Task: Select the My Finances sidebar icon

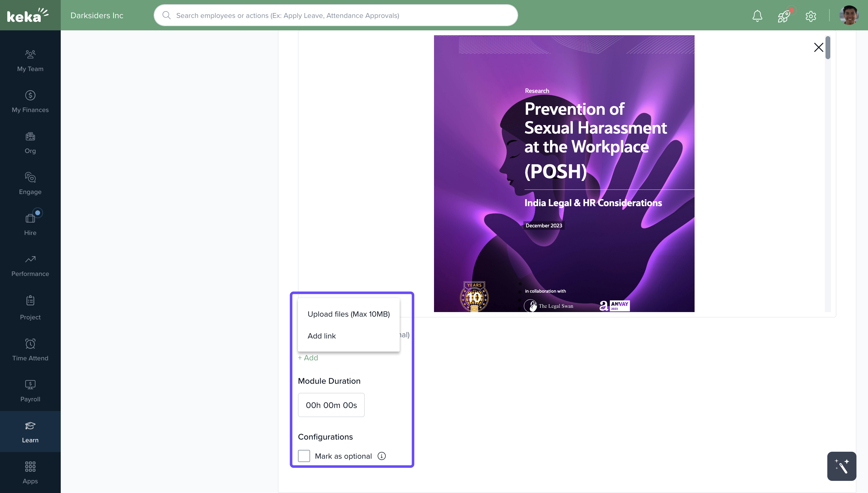Action: coord(30,102)
